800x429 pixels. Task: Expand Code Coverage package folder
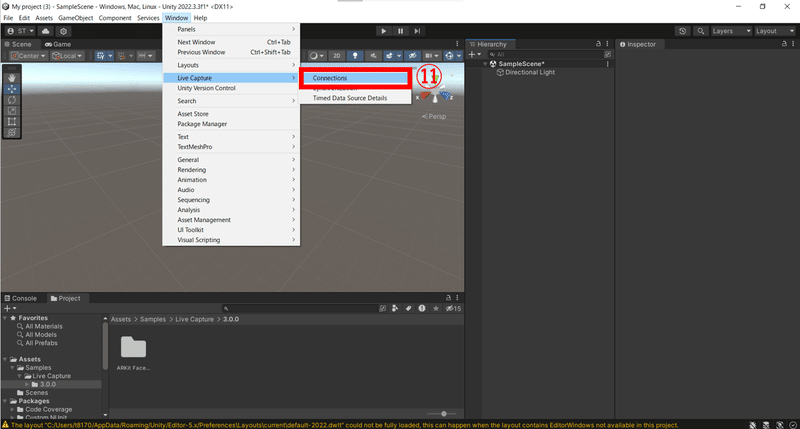12,409
